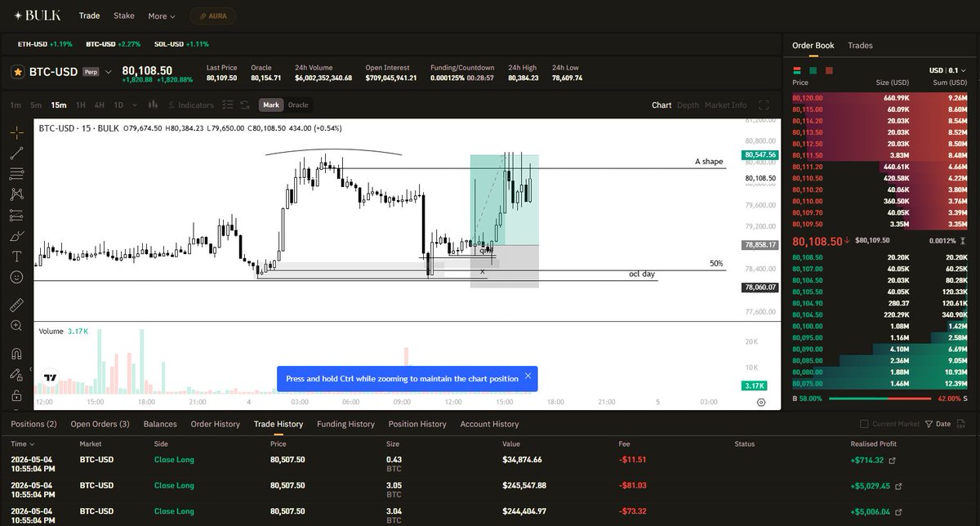
Task: Open the Order History tab
Action: pyautogui.click(x=216, y=424)
